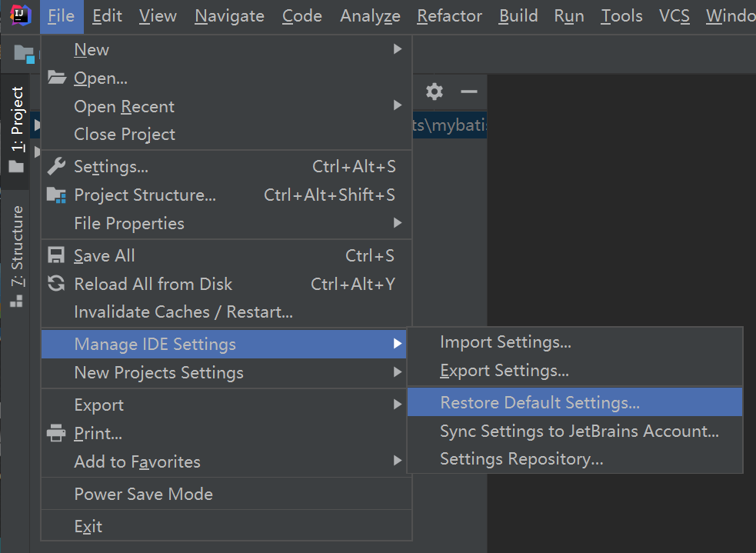Screen dimensions: 756x553
Task: Click the Open folder icon
Action: [x=56, y=78]
